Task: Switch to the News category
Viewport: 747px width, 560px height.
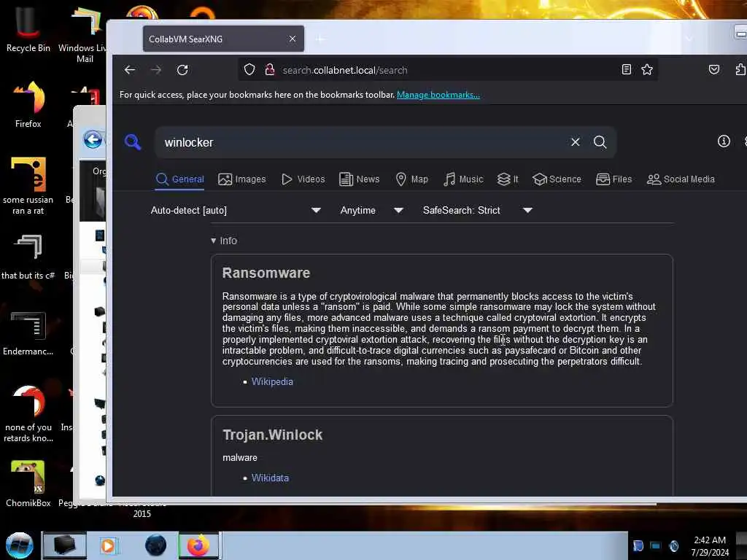Action: [359, 179]
